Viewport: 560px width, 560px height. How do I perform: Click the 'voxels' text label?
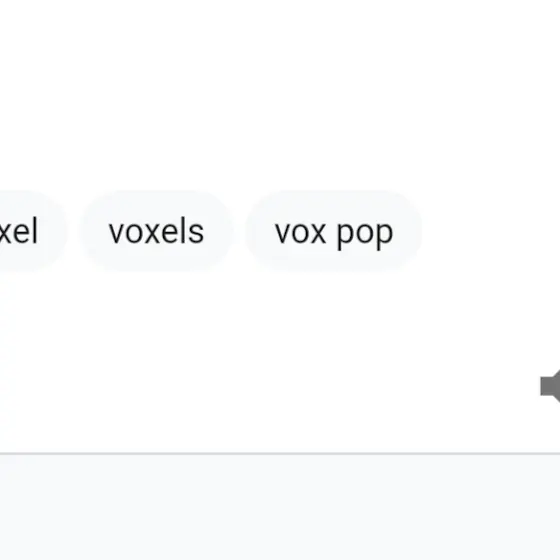click(156, 232)
